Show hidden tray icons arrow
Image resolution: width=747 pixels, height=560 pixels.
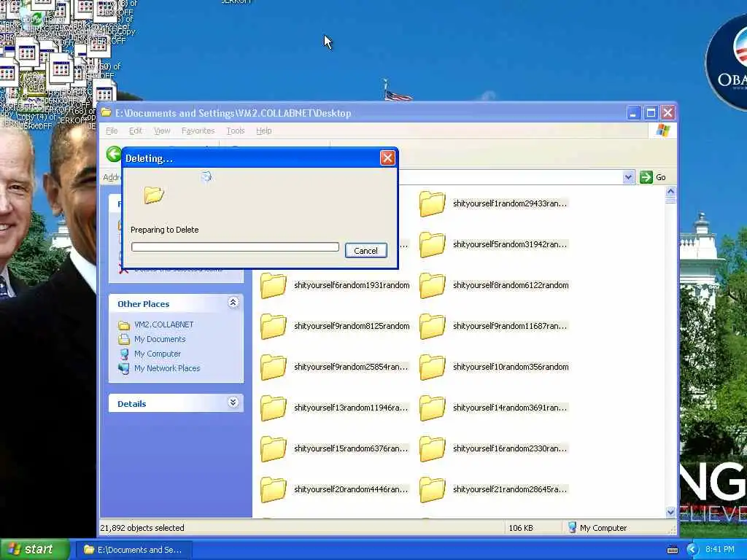(x=692, y=550)
